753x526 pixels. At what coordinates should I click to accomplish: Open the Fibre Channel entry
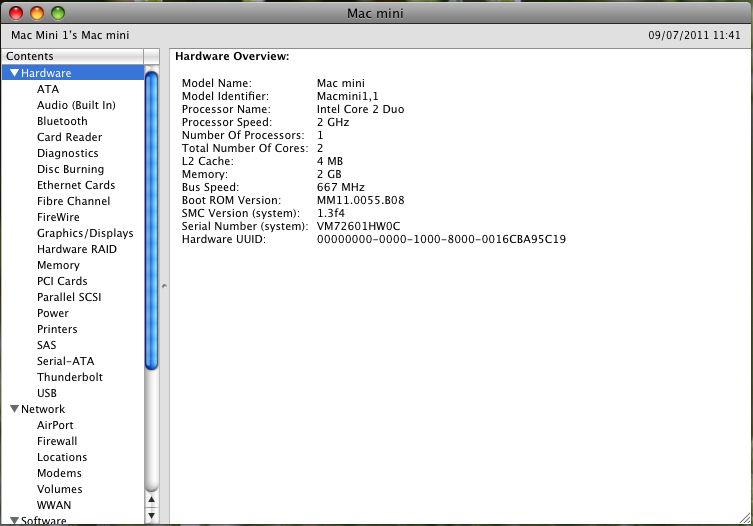coord(73,201)
